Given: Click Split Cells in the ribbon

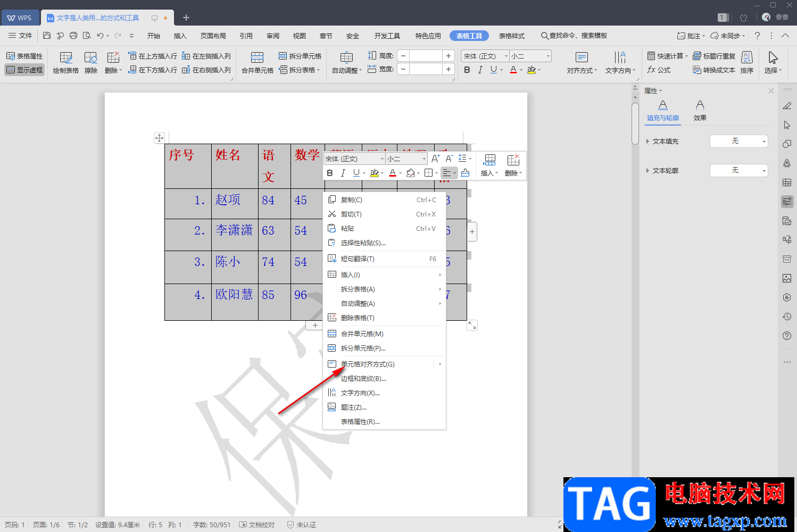Looking at the screenshot, I should 300,56.
